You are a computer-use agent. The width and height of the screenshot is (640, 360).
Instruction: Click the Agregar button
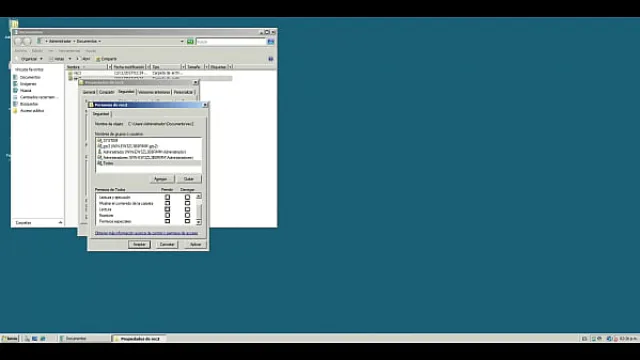(x=161, y=179)
